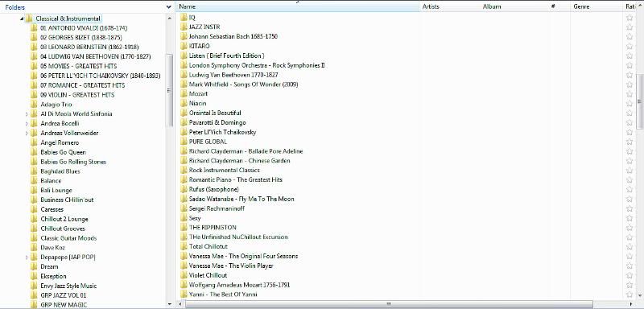Click folder icon for Rufus (Saxophone)
The image size is (644, 309).
coord(184,189)
